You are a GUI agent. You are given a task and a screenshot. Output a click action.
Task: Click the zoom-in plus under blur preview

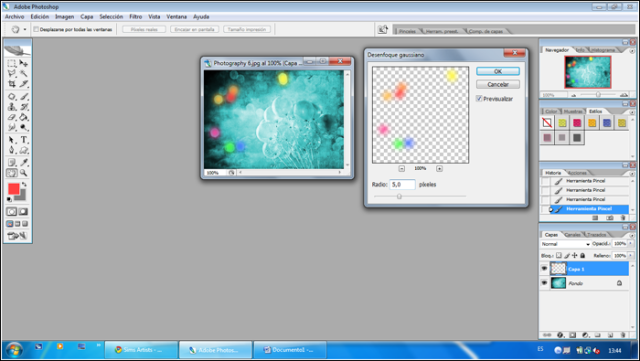tap(439, 169)
